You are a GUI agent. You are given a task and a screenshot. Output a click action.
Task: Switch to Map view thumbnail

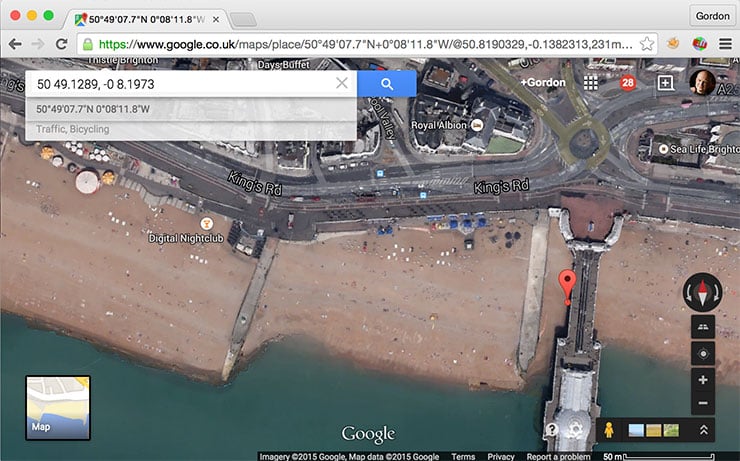(x=58, y=408)
